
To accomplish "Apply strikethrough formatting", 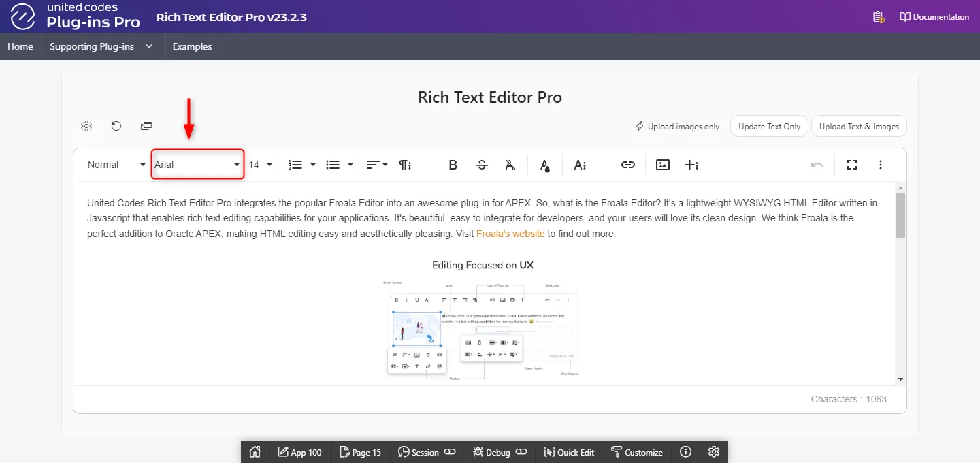I will click(482, 165).
